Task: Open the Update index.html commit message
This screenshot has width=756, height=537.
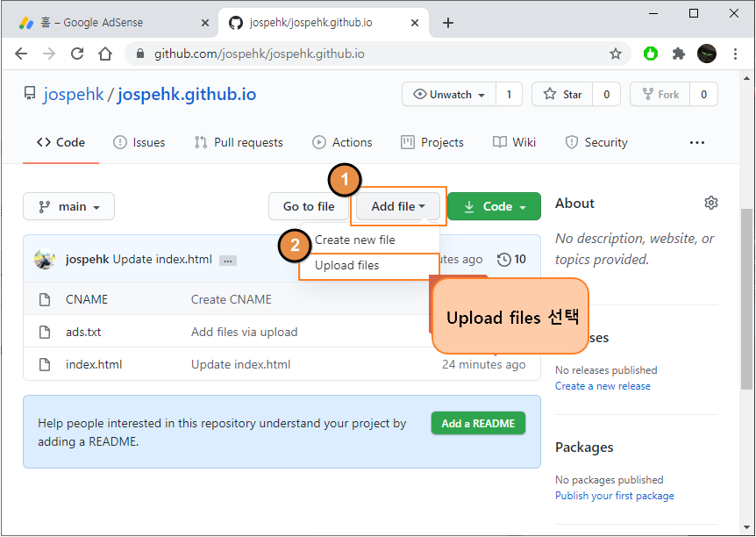Action: 162,259
